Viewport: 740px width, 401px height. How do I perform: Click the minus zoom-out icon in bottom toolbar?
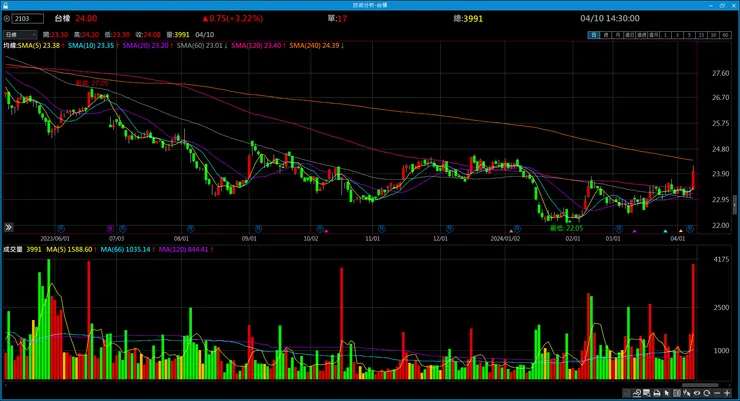pos(717,393)
